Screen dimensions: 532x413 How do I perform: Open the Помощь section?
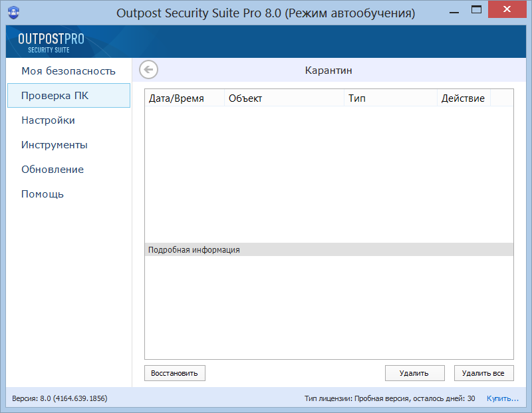[43, 194]
